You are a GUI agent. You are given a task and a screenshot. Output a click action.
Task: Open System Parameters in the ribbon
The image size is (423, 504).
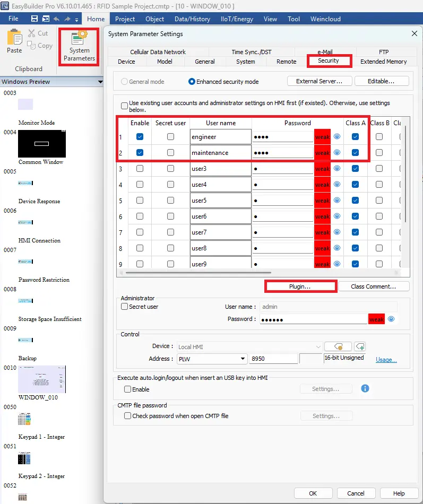pos(79,47)
